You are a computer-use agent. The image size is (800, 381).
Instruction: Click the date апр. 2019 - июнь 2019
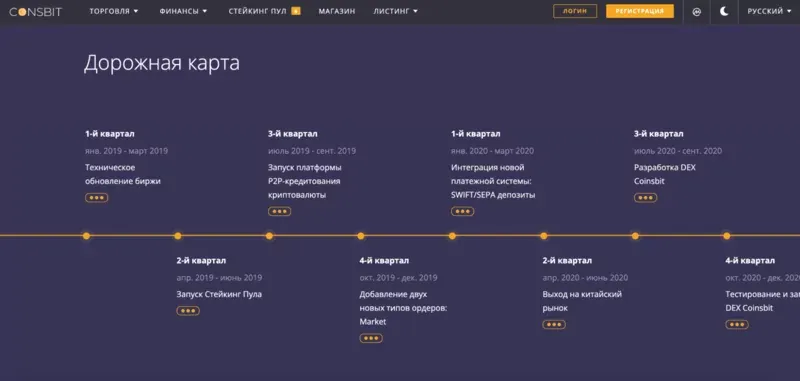point(219,278)
